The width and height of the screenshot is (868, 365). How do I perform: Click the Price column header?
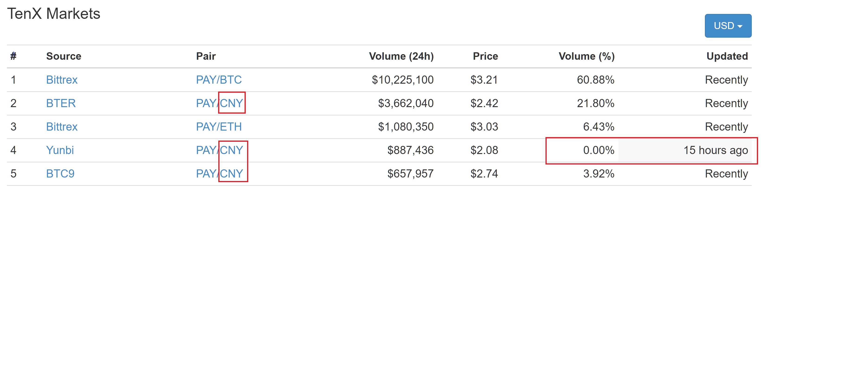coord(485,56)
